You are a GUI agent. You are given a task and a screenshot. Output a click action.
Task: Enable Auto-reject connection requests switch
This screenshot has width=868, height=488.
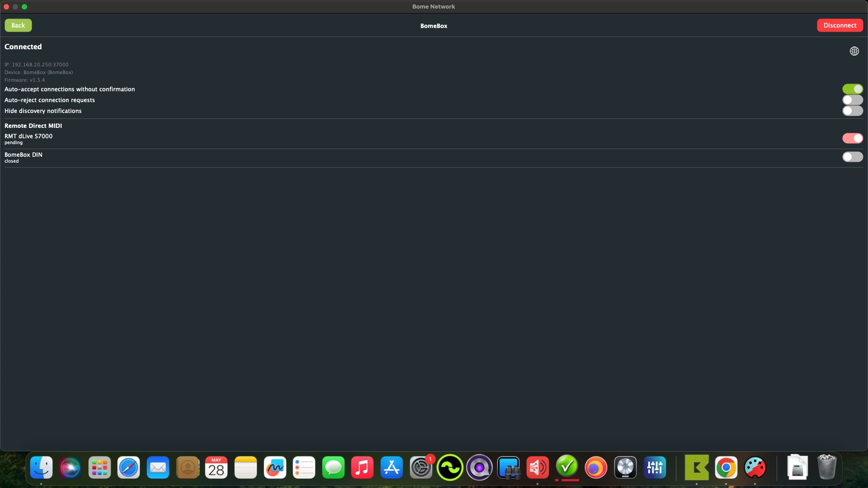[853, 100]
